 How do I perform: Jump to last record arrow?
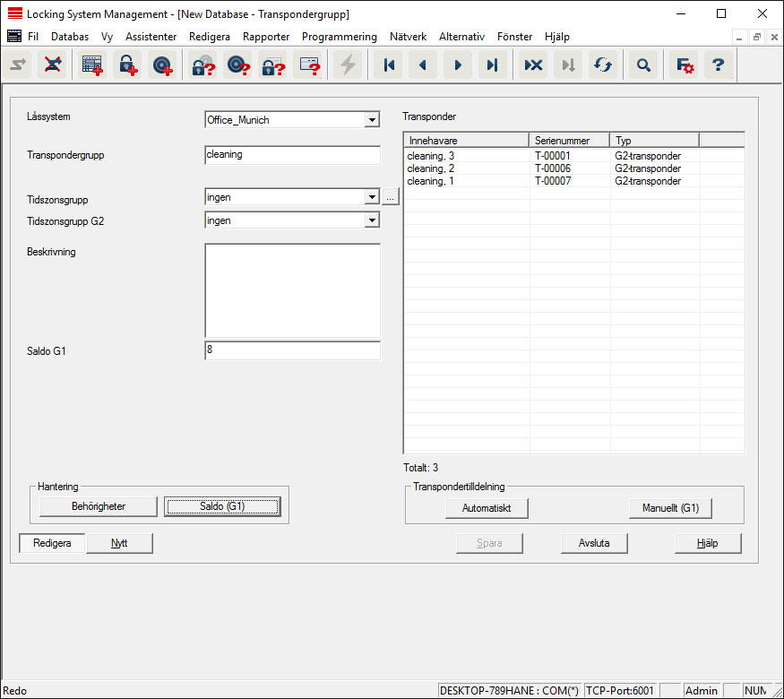[492, 65]
